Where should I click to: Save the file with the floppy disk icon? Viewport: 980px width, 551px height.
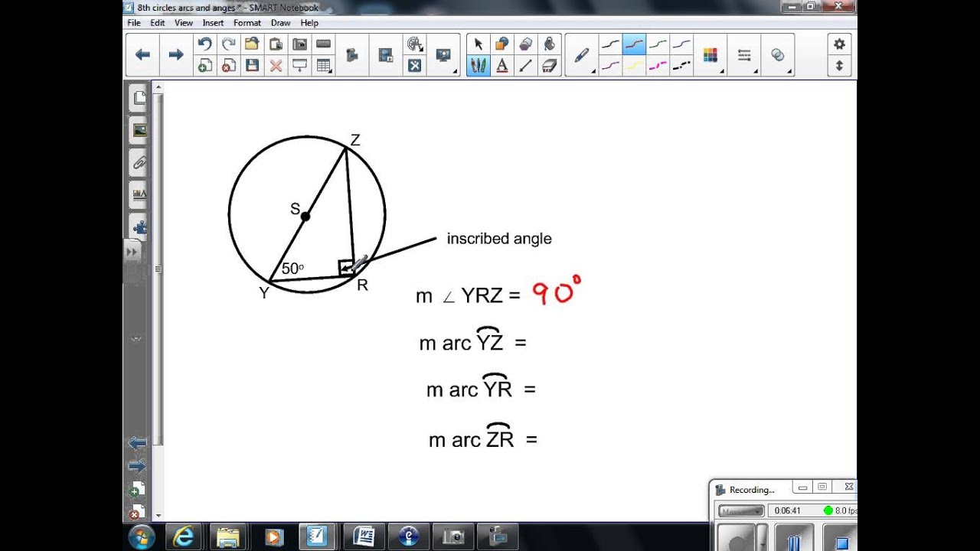click(252, 66)
